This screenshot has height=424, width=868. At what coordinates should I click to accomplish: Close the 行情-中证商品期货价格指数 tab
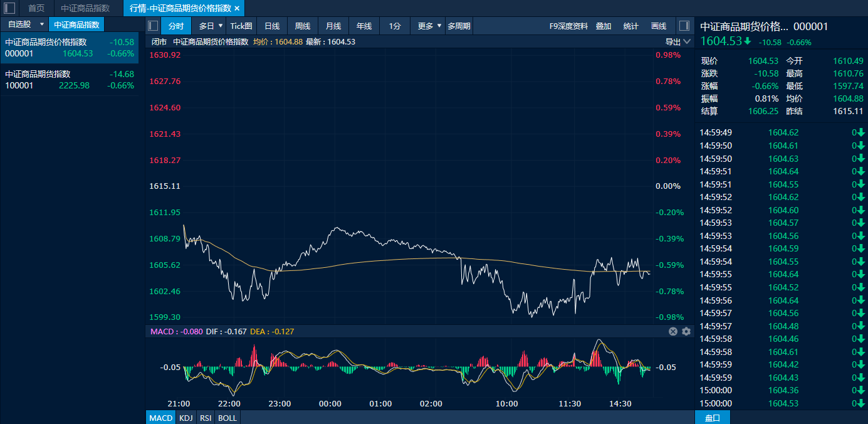tap(237, 8)
